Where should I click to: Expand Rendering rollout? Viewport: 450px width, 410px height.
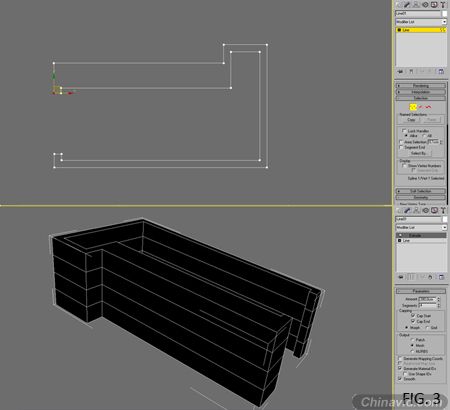pos(421,86)
